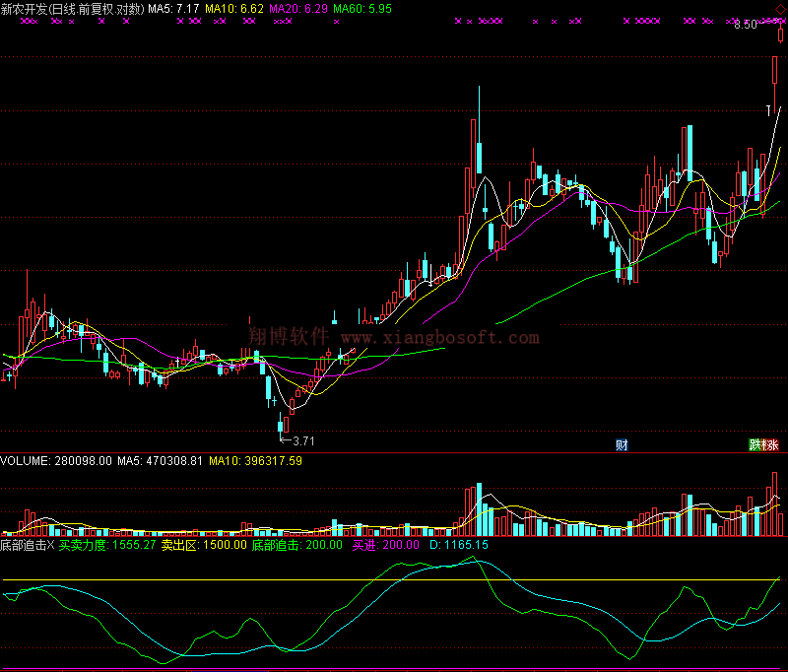Click the green 底部追击: 200.00 value label
The image size is (788, 672).
pyautogui.click(x=297, y=545)
